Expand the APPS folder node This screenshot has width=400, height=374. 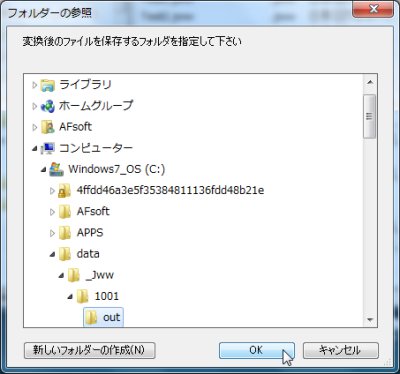52,233
